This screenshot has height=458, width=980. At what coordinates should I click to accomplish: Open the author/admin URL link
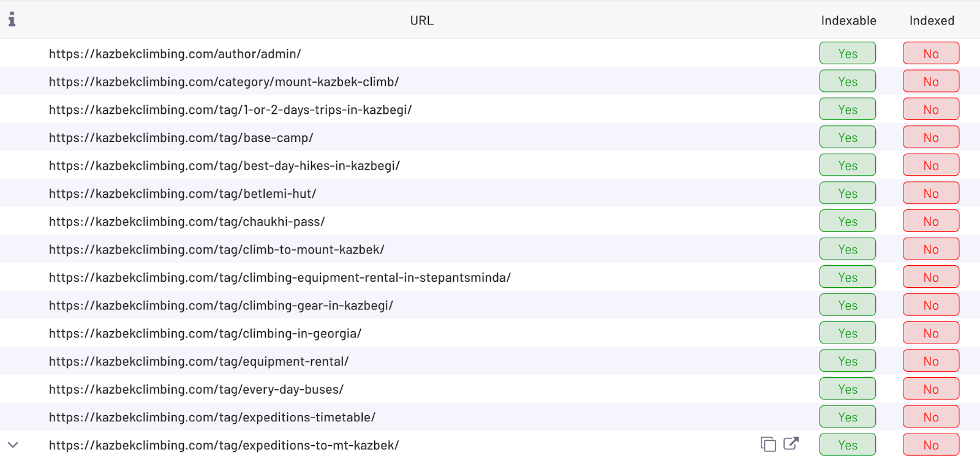click(175, 54)
